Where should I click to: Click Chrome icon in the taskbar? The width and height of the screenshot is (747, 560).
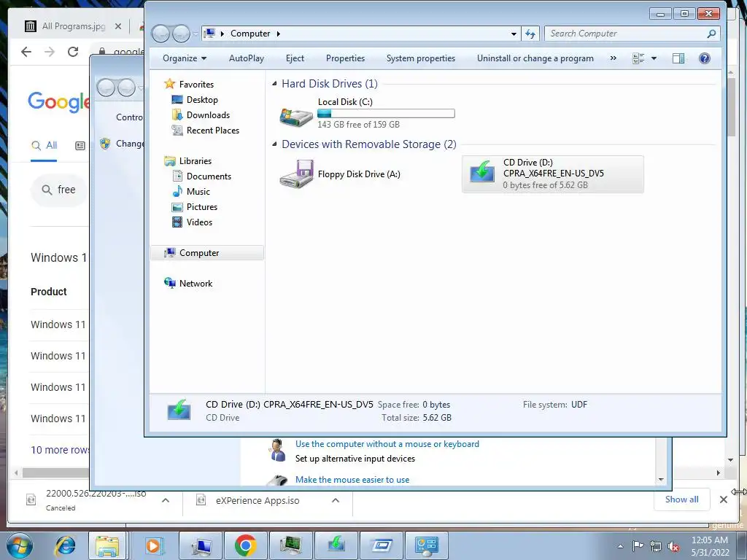click(x=246, y=545)
